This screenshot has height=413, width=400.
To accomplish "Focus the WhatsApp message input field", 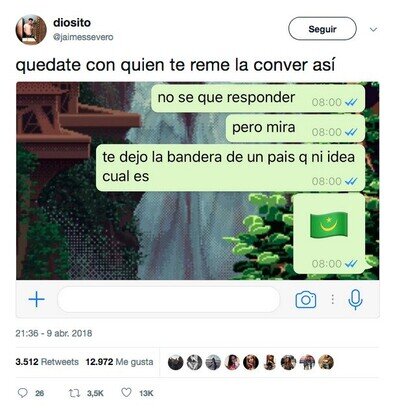I will (169, 299).
